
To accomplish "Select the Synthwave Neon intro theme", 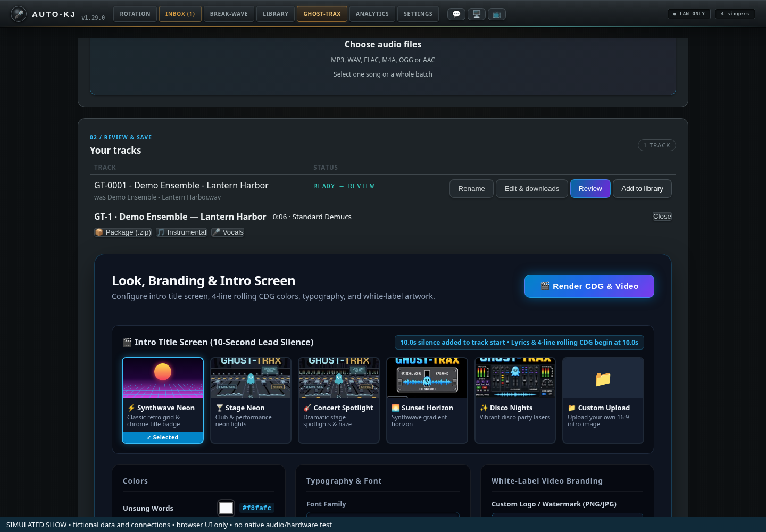I will click(x=163, y=400).
